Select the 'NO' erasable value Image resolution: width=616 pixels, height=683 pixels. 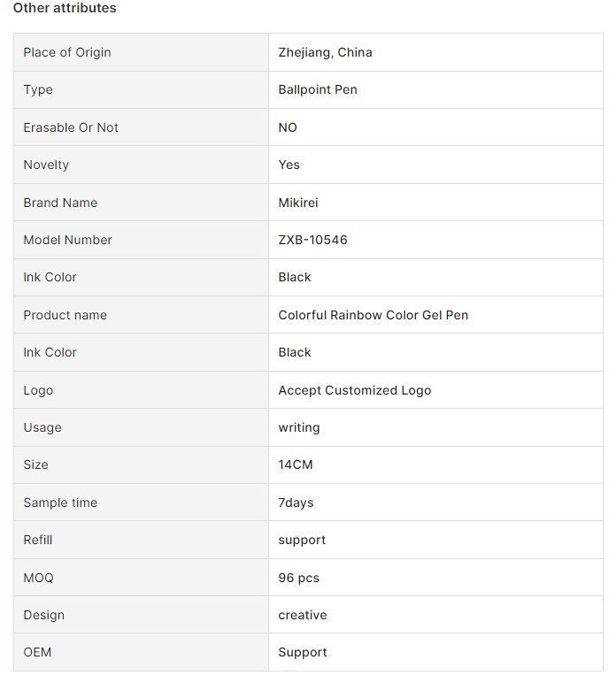(288, 127)
